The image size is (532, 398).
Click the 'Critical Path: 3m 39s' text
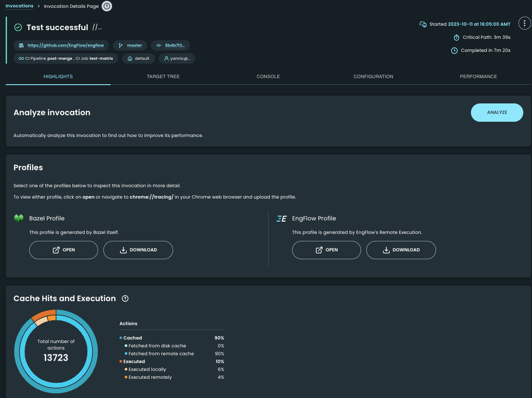(487, 38)
